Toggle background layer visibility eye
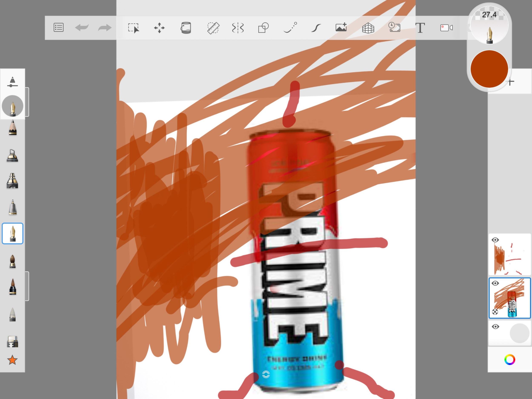This screenshot has height=399, width=532. 495,326
